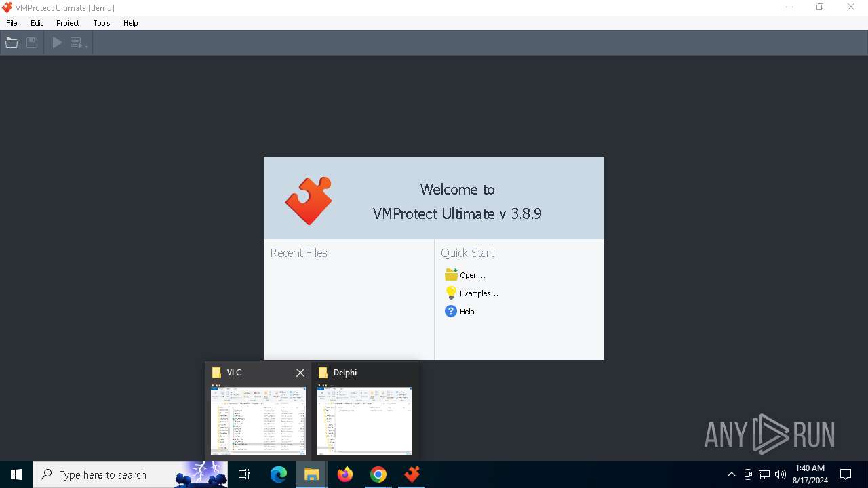Click the Compile play toolbar icon

coord(58,43)
